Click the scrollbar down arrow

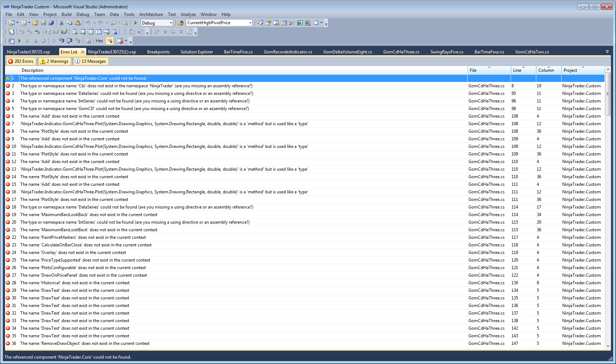point(608,346)
